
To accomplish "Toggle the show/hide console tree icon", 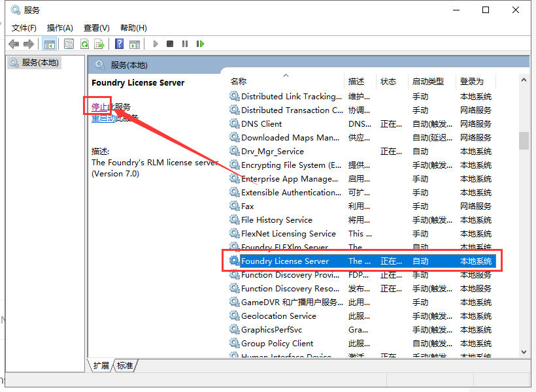I will [48, 44].
